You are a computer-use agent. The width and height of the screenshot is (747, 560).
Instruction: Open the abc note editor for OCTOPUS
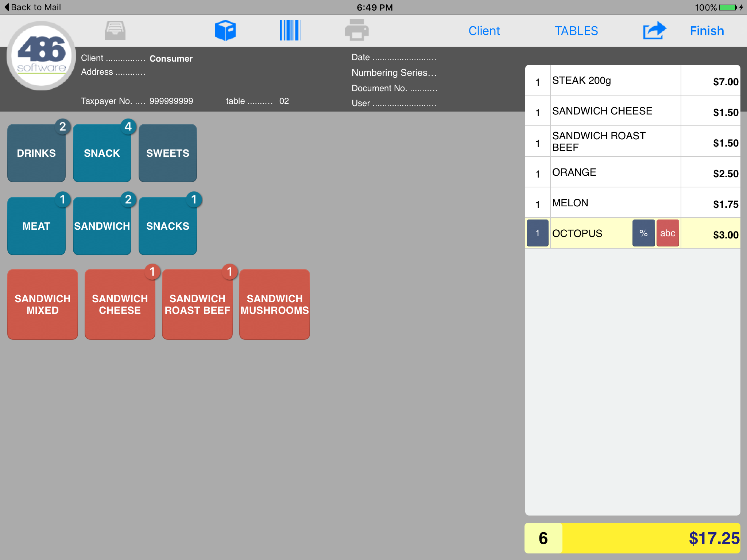(667, 233)
